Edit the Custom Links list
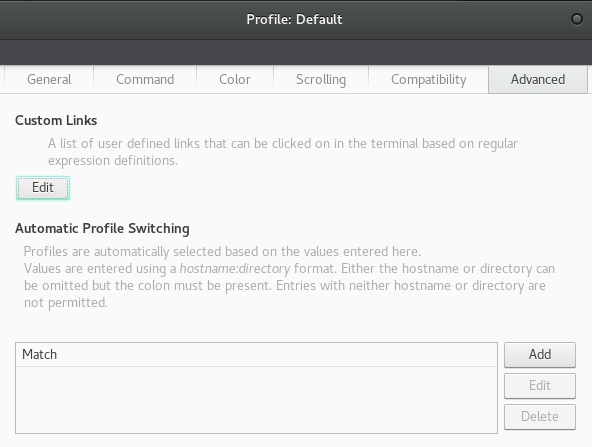592x447 pixels. [x=43, y=188]
